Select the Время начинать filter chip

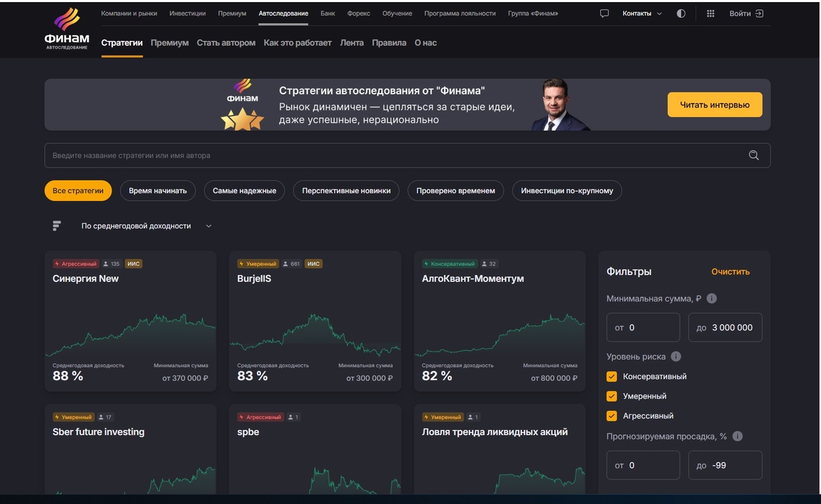click(x=158, y=191)
